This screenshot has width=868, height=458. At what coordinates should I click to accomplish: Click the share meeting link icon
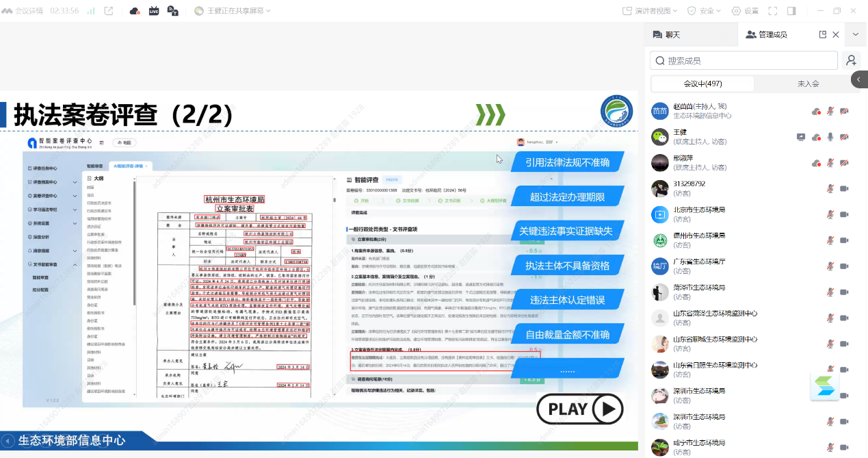tap(109, 11)
